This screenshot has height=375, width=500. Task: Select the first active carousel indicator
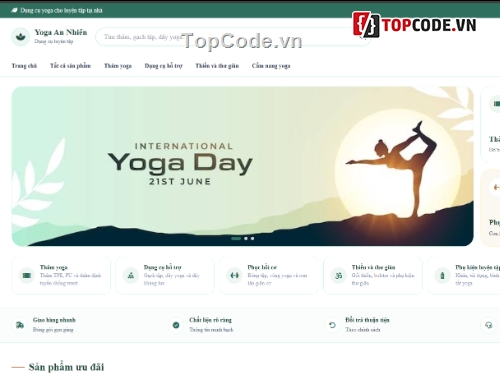[x=236, y=238]
